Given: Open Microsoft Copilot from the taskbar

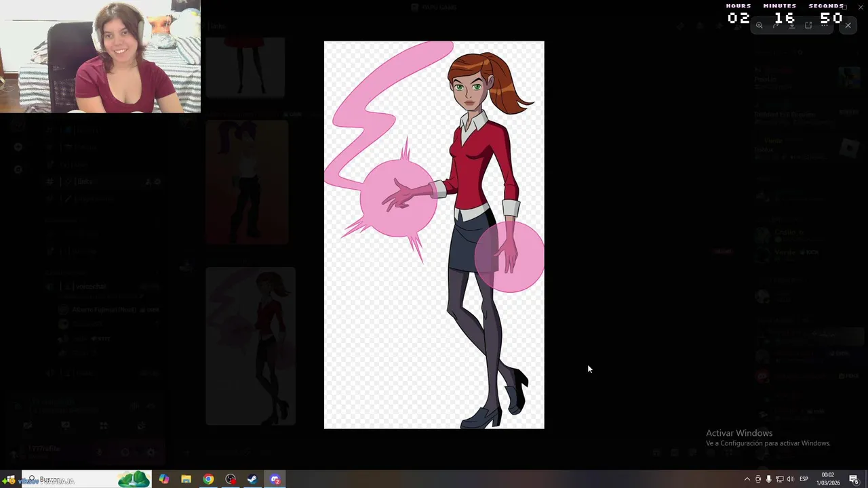Looking at the screenshot, I should click(x=164, y=479).
